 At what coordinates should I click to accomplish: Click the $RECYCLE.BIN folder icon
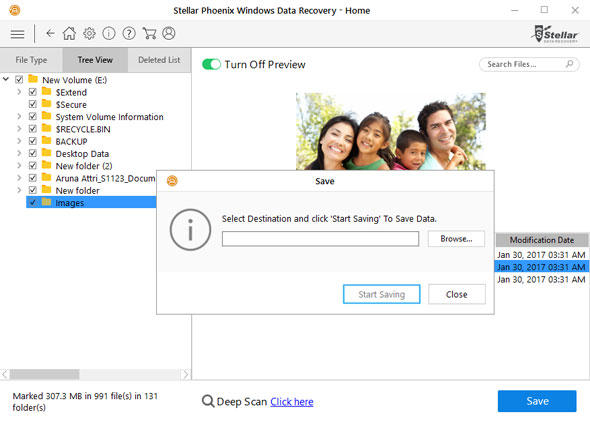pyautogui.click(x=46, y=128)
